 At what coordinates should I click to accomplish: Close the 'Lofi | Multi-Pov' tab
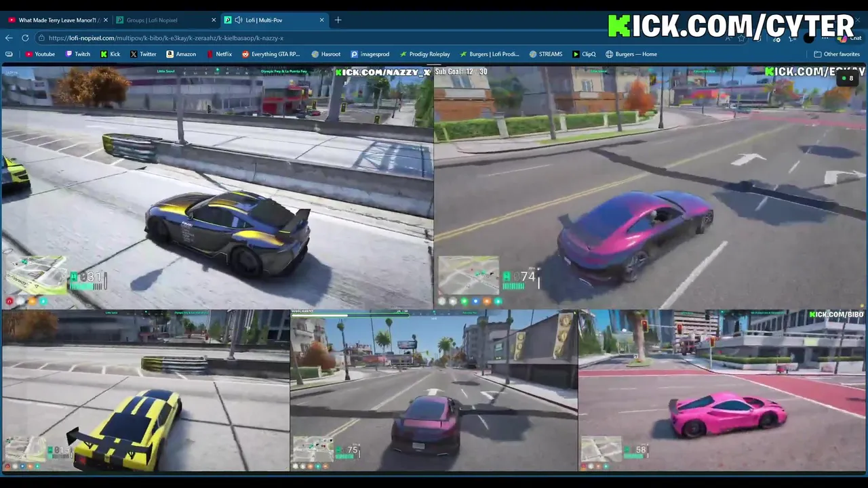321,20
